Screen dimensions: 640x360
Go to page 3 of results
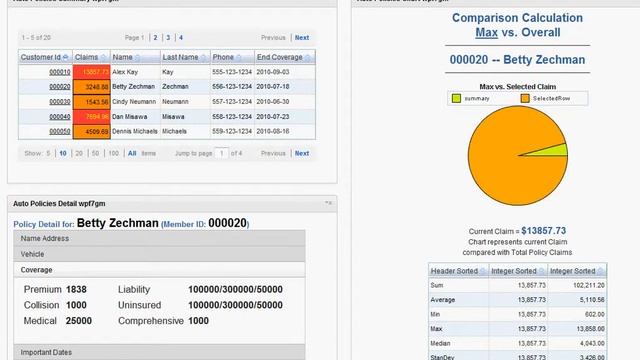(168, 38)
